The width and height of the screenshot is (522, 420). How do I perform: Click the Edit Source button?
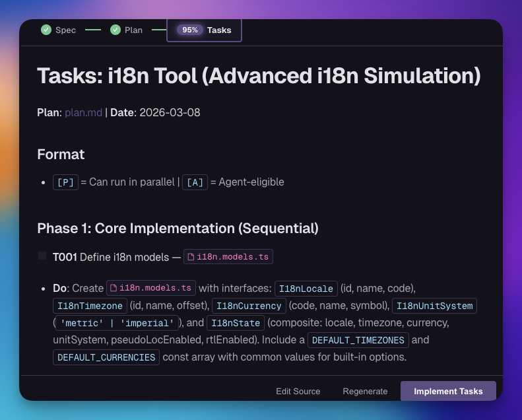coord(298,392)
